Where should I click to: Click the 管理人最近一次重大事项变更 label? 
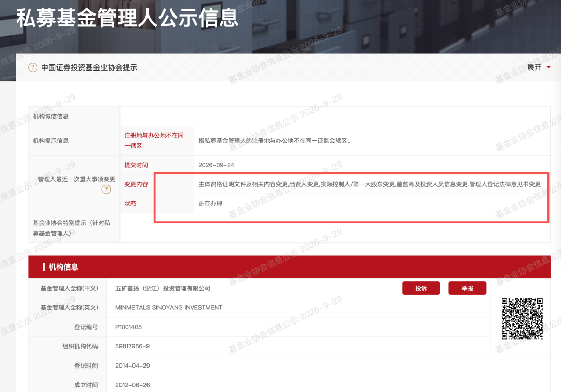[x=76, y=179]
